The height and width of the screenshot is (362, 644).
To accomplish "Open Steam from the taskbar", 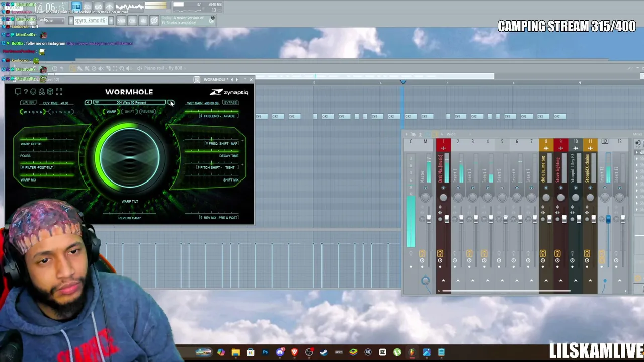I will click(x=324, y=352).
